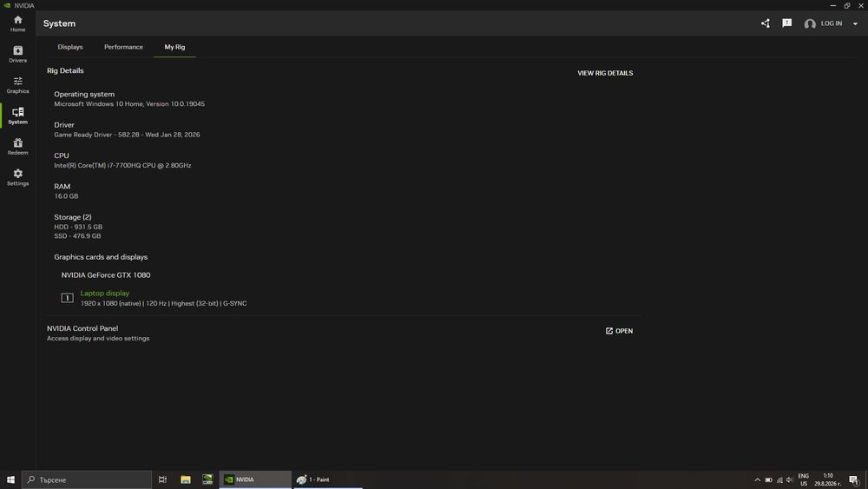Click the Laptop display link
The width and height of the screenshot is (868, 489).
click(x=105, y=293)
